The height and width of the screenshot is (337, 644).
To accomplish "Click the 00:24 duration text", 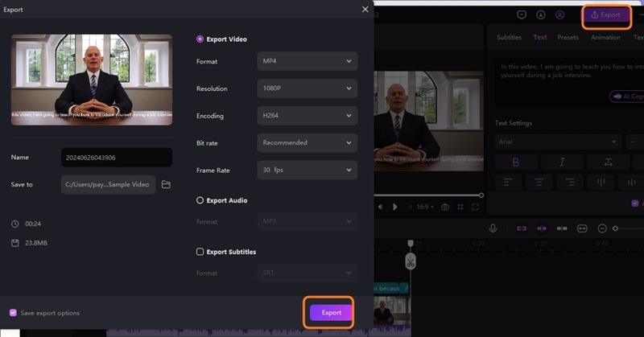I will 33,224.
